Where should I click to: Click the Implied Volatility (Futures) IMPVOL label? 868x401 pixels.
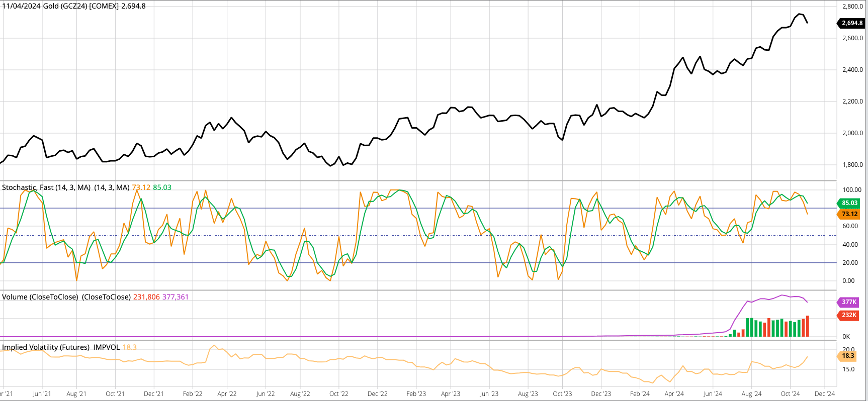pos(61,347)
